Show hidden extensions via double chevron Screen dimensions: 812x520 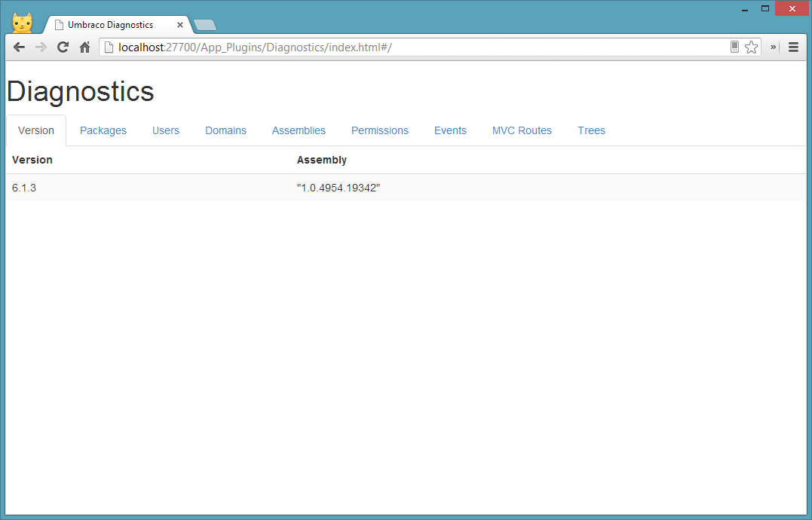click(x=773, y=47)
